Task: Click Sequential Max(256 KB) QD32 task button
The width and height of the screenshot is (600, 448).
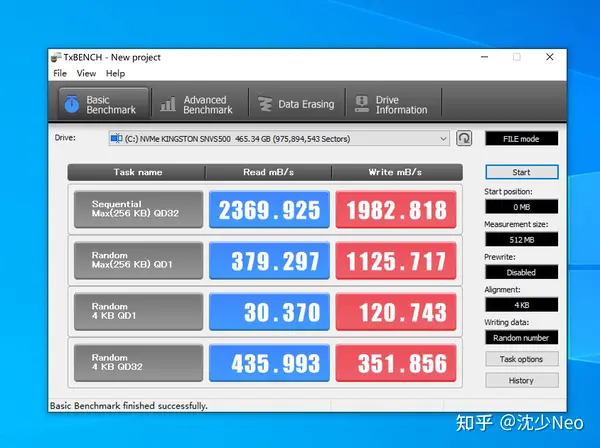Action: [x=138, y=209]
